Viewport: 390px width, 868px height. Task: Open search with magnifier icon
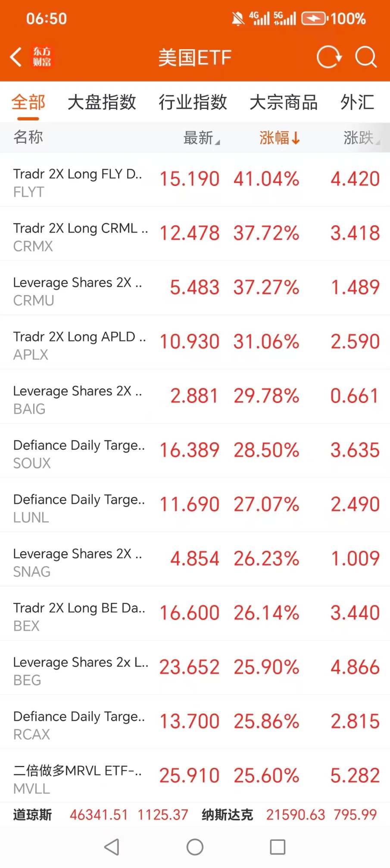365,57
